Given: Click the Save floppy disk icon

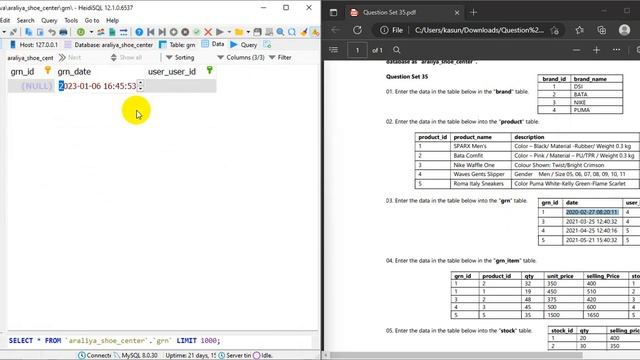Looking at the screenshot, I should tap(258, 32).
